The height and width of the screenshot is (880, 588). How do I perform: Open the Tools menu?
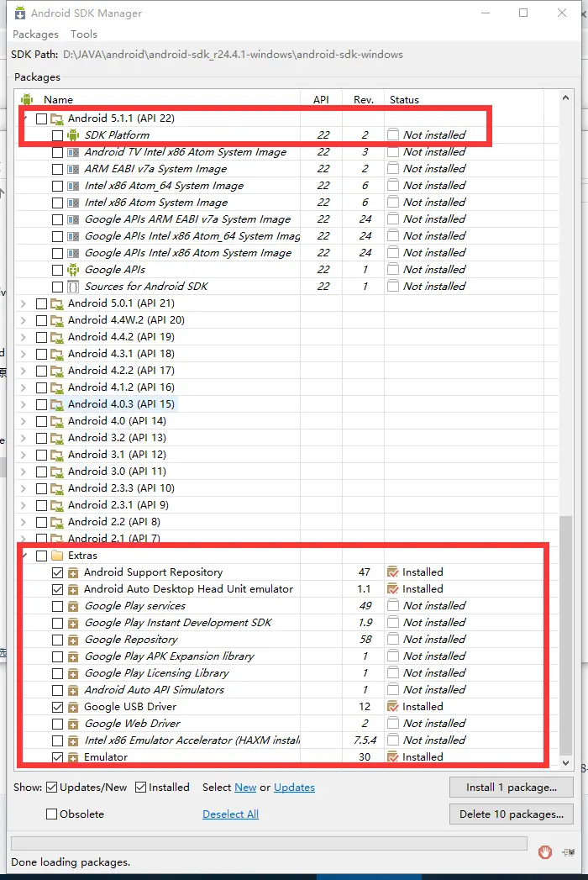coord(84,34)
